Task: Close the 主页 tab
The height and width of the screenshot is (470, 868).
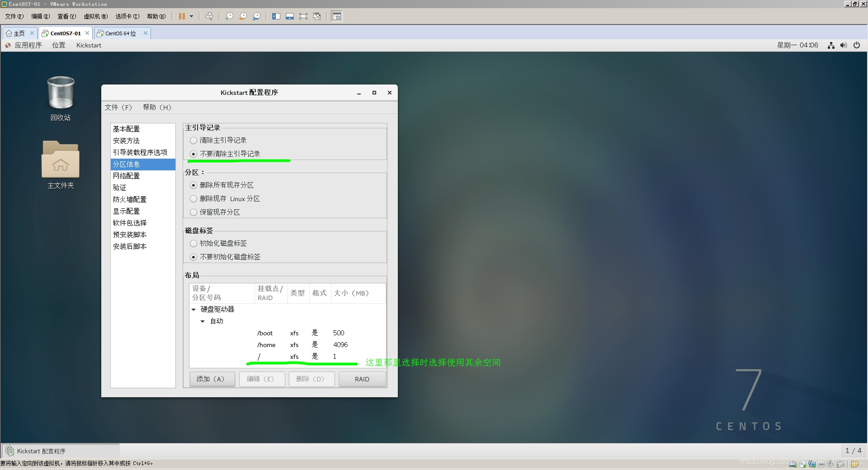Action: 32,33
